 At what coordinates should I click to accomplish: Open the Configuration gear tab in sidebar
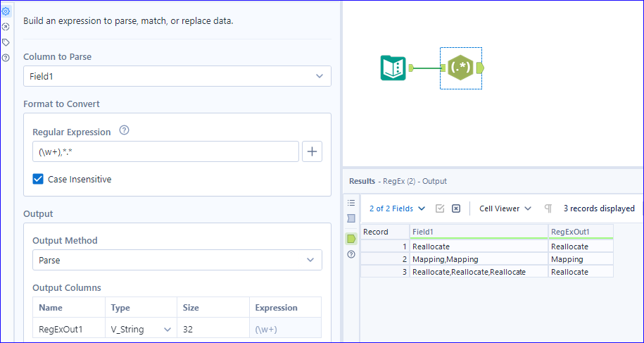(x=6, y=11)
